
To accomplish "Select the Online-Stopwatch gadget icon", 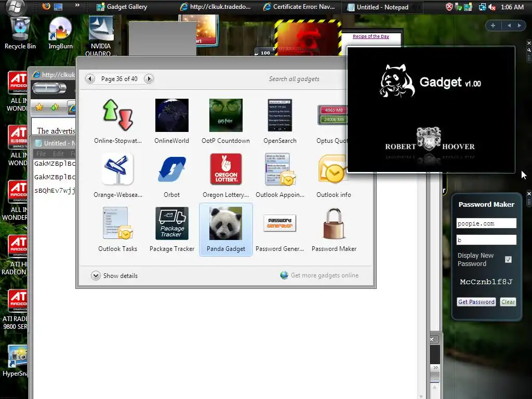I will pos(118,115).
